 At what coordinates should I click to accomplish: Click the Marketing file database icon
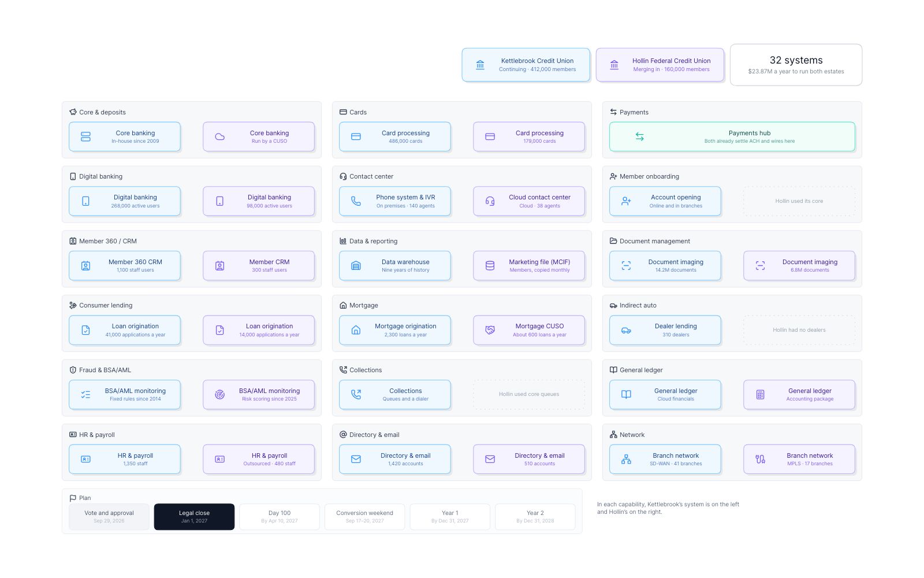pos(490,266)
